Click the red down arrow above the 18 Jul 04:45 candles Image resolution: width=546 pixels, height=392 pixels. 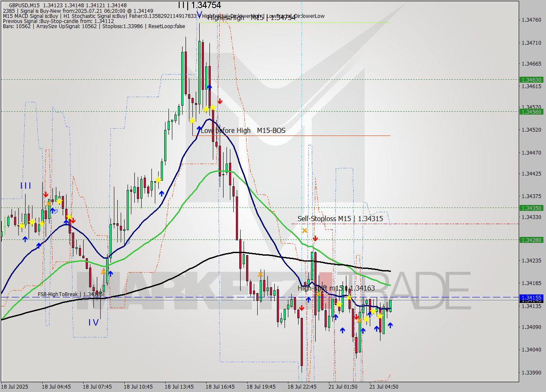pos(46,195)
